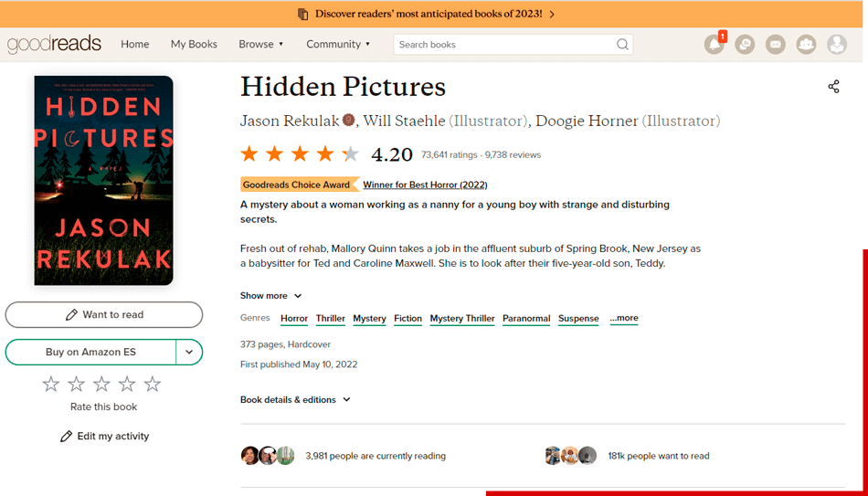The height and width of the screenshot is (496, 868).
Task: Open the Community menu
Action: tap(338, 44)
